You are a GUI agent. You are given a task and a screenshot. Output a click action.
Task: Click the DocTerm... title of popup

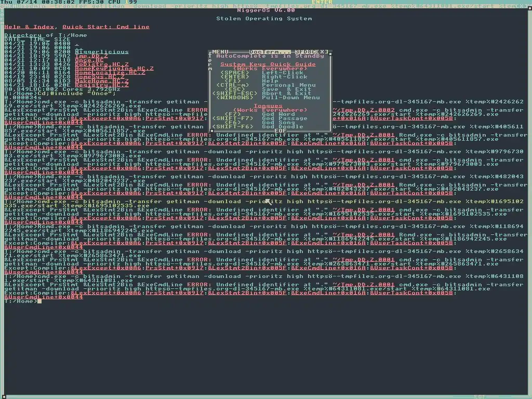pyautogui.click(x=270, y=52)
